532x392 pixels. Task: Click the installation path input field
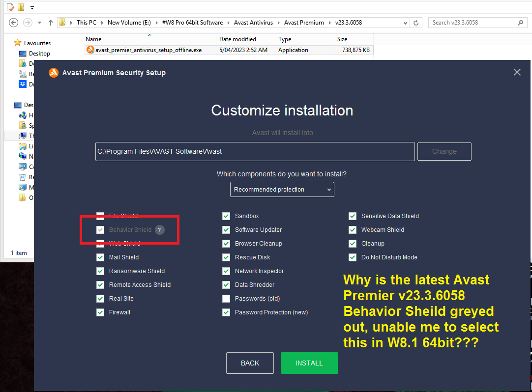click(255, 152)
